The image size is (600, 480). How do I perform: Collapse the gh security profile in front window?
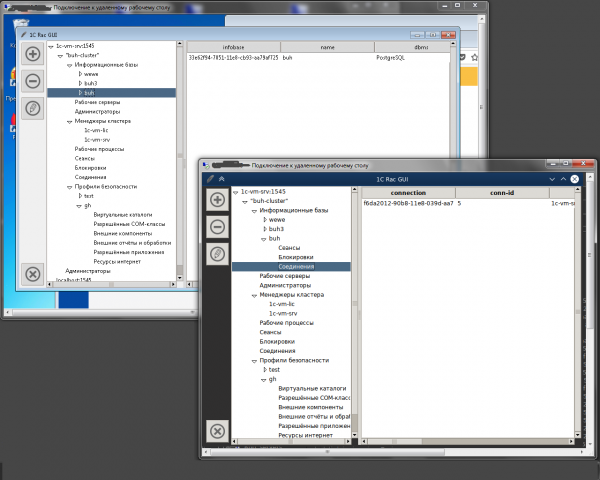pyautogui.click(x=263, y=379)
